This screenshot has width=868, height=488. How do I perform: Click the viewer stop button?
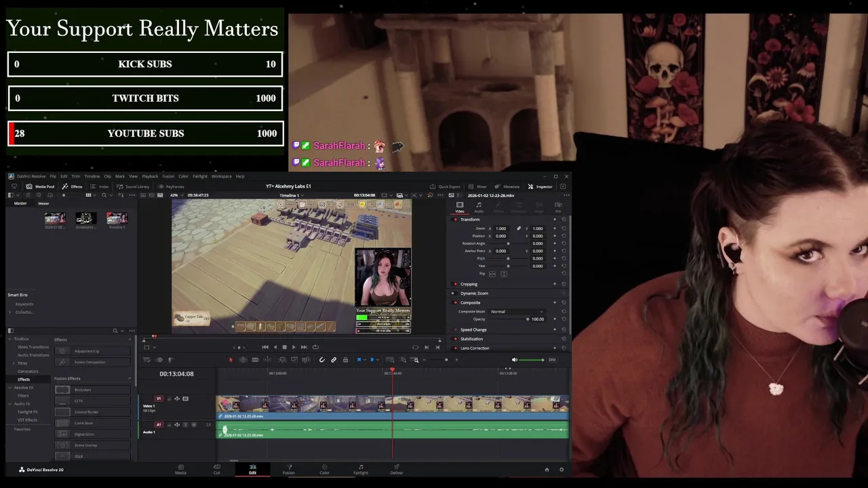tap(284, 347)
